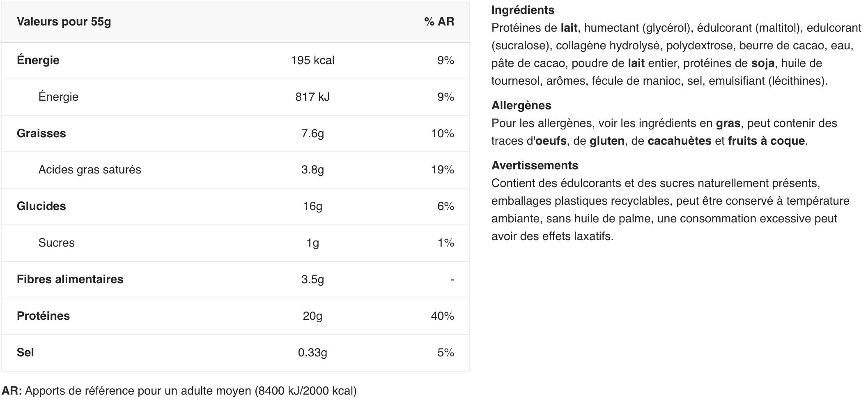The width and height of the screenshot is (868, 402).
Task: Click the 'Sel' row label
Action: tap(25, 353)
